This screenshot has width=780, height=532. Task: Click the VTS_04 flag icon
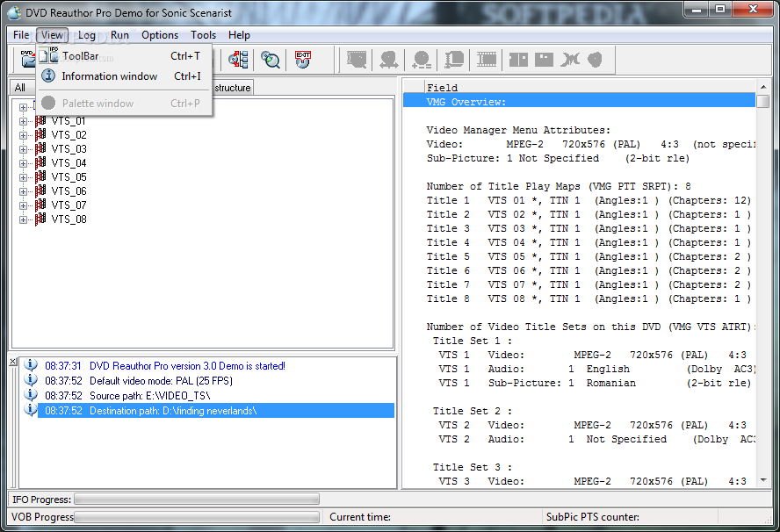point(40,162)
